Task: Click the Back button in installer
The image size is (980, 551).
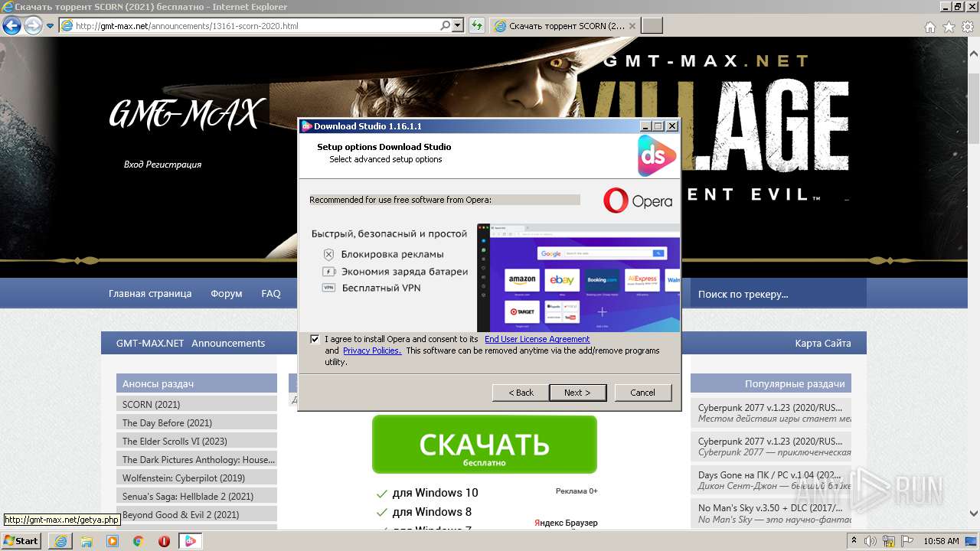Action: point(521,393)
